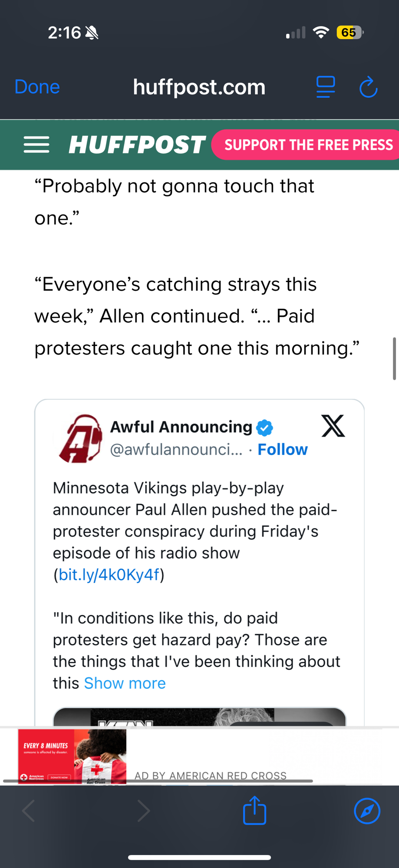Open the American Red Cross ad image

pos(72,756)
